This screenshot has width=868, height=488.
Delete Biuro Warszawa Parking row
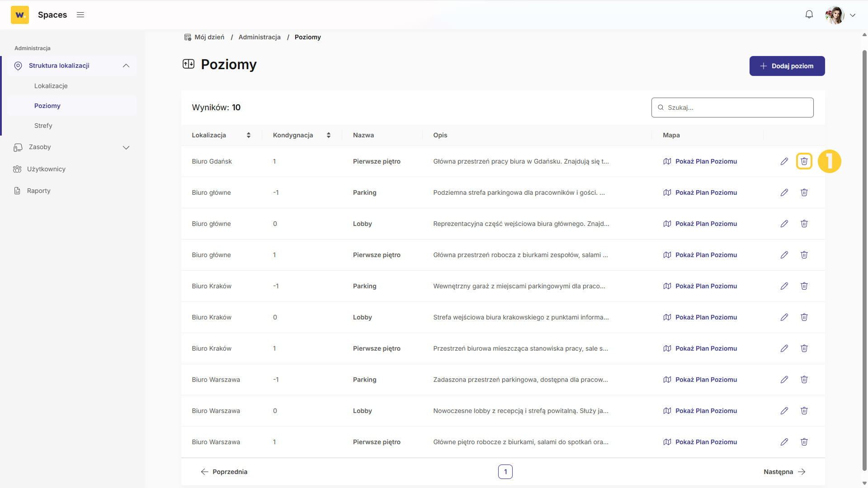(x=804, y=380)
